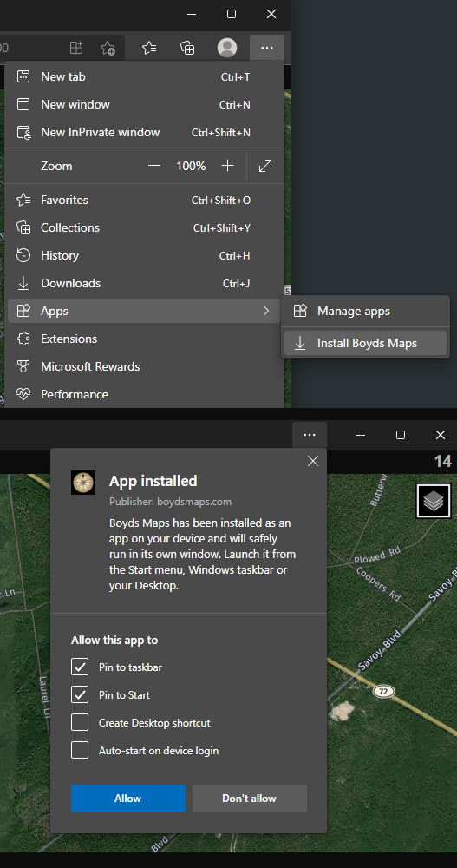Image resolution: width=457 pixels, height=868 pixels.
Task: Open Microsoft Rewards menu entry
Action: 145,366
